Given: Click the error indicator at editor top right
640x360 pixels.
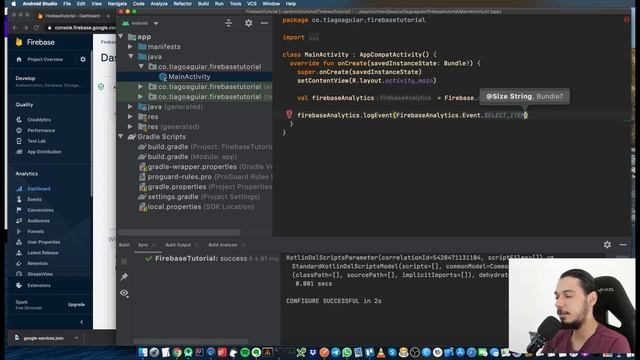Looking at the screenshot, I should coord(627,20).
